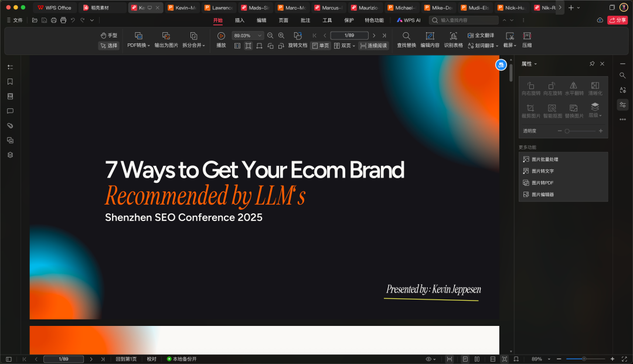The height and width of the screenshot is (364, 633).
Task: Click the blue floating translate badge on page
Action: click(x=501, y=64)
